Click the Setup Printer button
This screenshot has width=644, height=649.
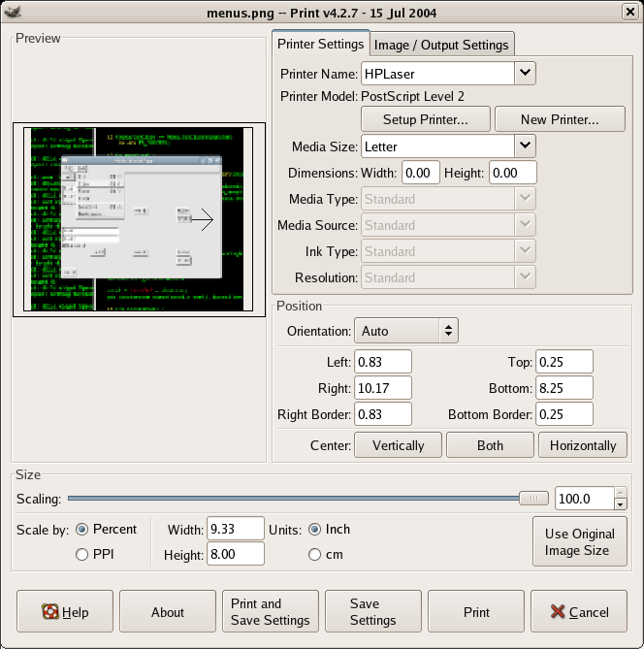point(425,119)
